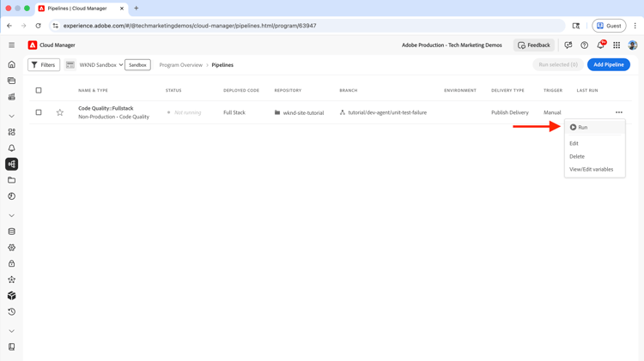
Task: Select the Pipelines | Cloud Manager browser tab
Action: point(82,9)
